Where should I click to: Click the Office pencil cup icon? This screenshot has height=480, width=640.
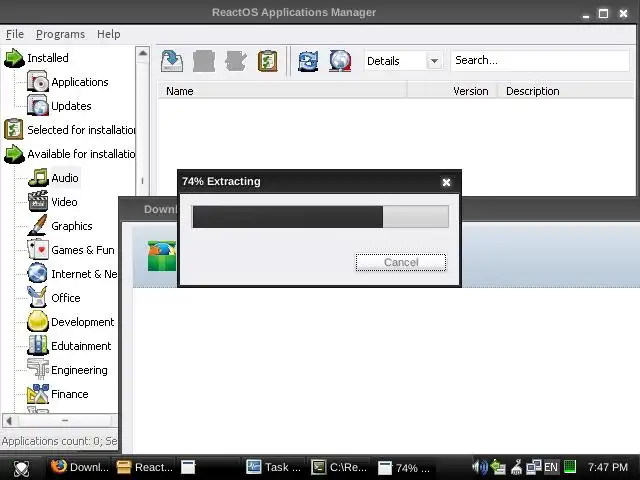38,298
